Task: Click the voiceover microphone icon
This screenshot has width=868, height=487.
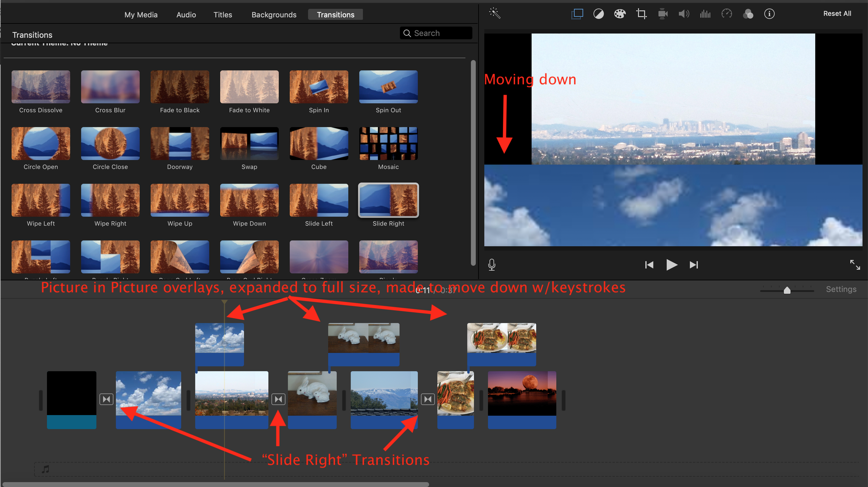Action: coord(492,265)
